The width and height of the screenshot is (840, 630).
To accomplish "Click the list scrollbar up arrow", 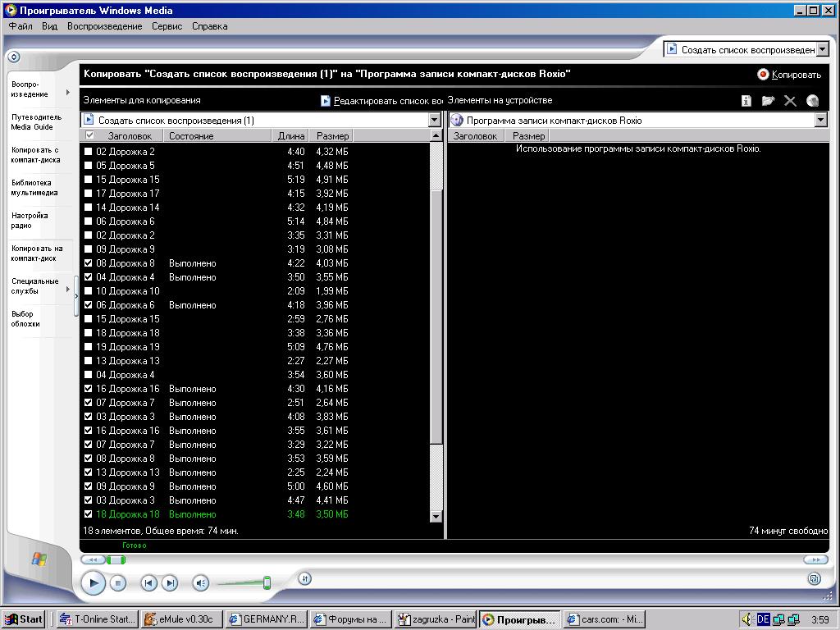I will 436,136.
